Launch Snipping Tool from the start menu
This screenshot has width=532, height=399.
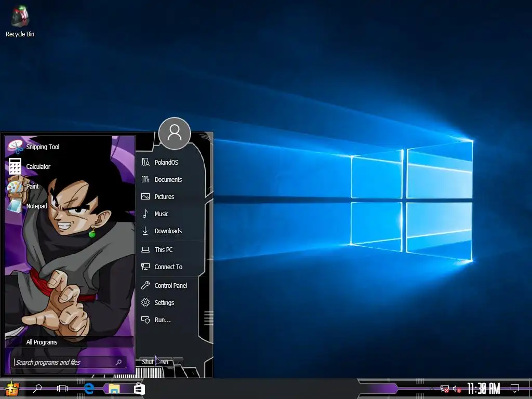point(34,147)
